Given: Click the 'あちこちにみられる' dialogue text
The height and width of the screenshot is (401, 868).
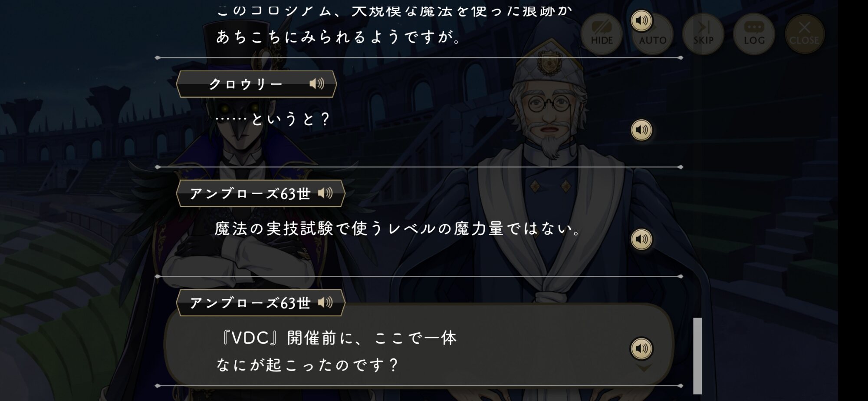Looking at the screenshot, I should click(339, 37).
